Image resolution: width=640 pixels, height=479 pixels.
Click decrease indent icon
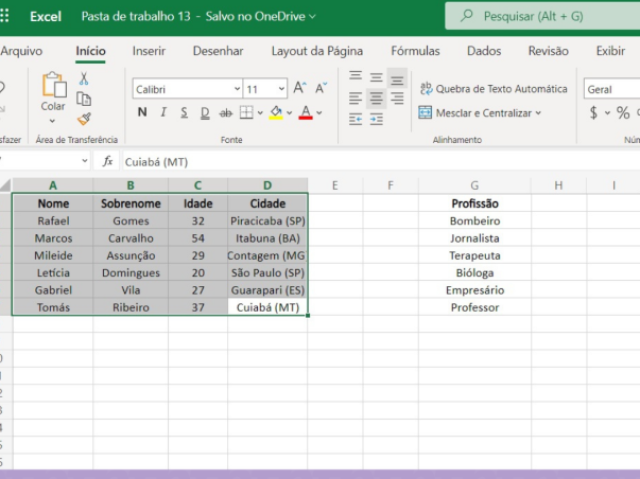(x=356, y=119)
